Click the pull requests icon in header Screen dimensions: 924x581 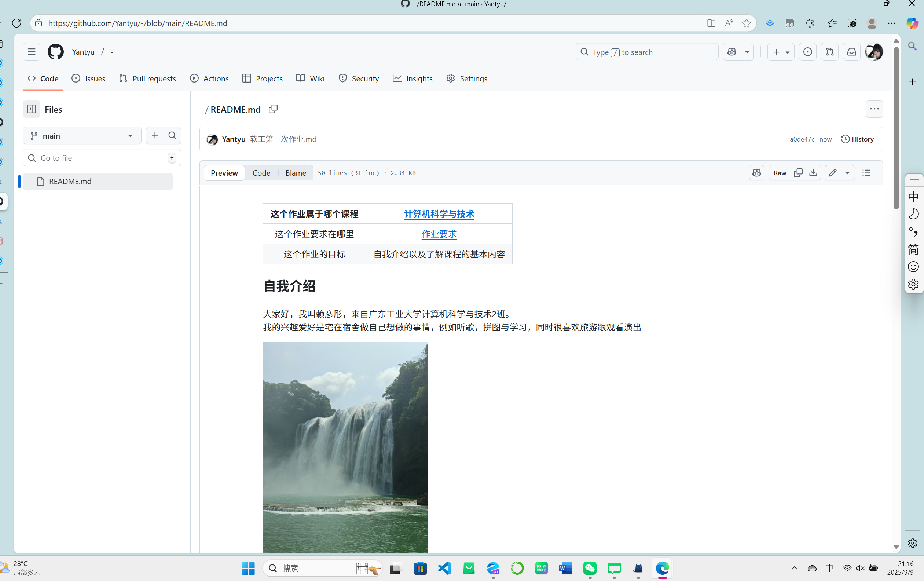point(829,51)
